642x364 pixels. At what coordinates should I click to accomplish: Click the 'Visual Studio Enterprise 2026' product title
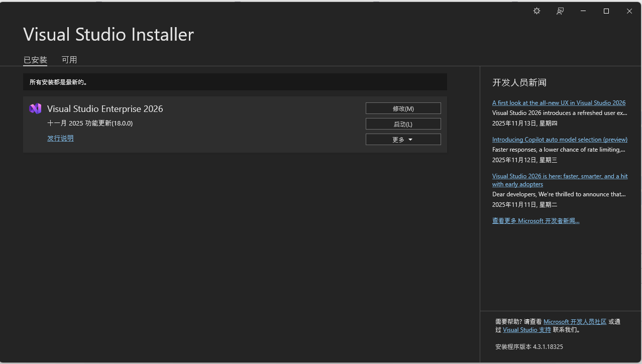click(105, 109)
